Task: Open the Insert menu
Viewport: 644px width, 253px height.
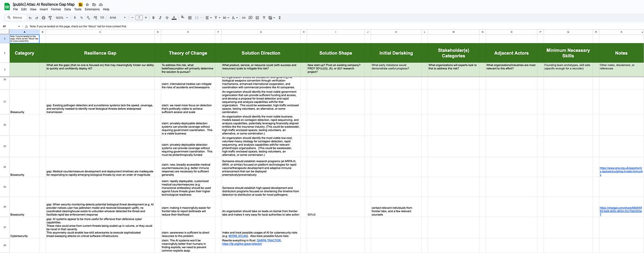Action: point(44,9)
